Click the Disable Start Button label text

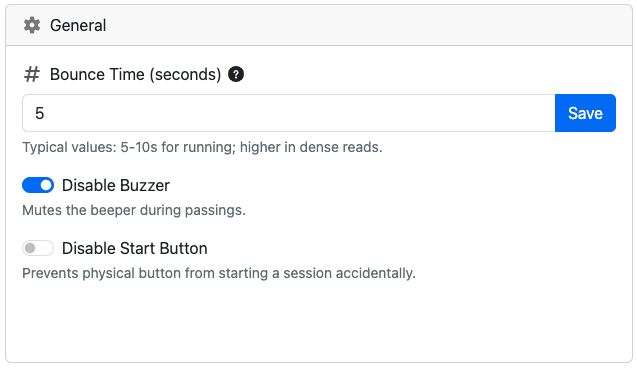134,248
